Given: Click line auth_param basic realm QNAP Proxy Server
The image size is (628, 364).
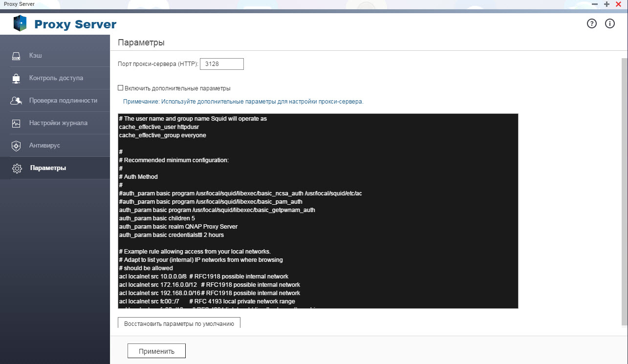Looking at the screenshot, I should click(x=178, y=227).
